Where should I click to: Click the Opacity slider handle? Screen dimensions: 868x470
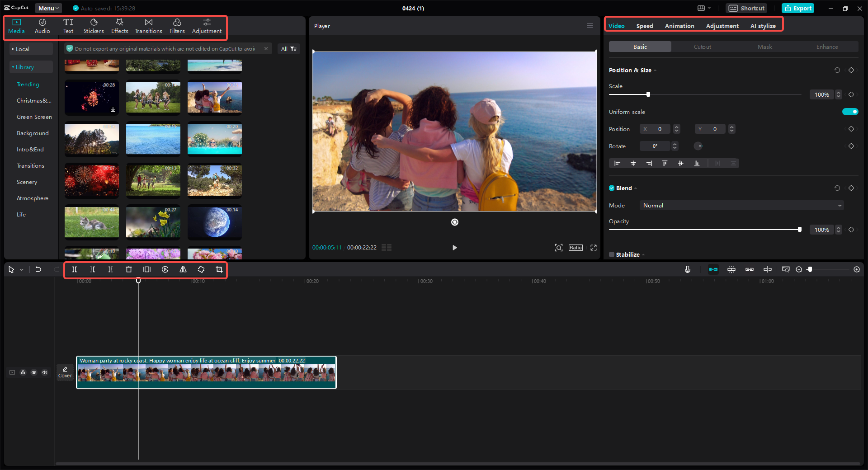[x=799, y=230]
